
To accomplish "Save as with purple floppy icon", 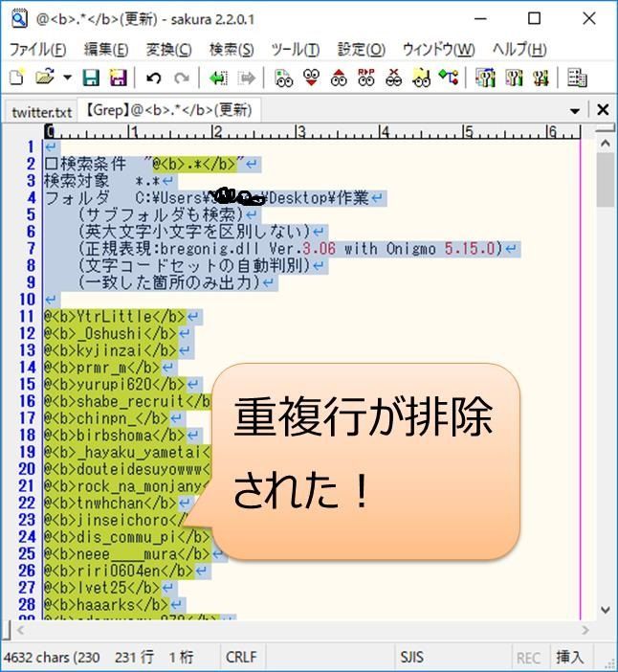I will pyautogui.click(x=118, y=78).
